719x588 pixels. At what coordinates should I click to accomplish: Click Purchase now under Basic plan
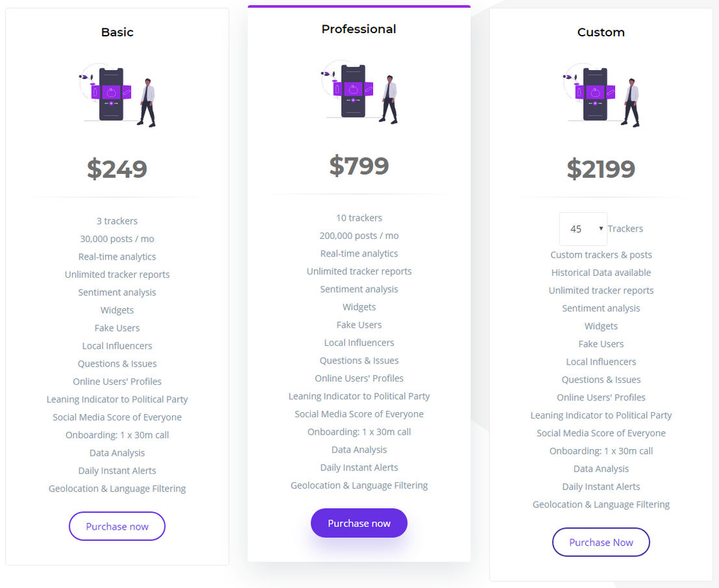tap(117, 526)
